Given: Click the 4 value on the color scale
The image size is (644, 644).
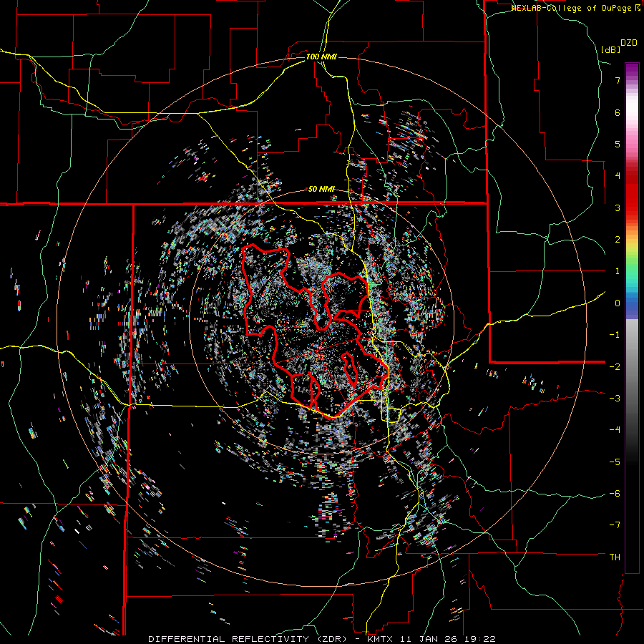Looking at the screenshot, I should pyautogui.click(x=618, y=176).
